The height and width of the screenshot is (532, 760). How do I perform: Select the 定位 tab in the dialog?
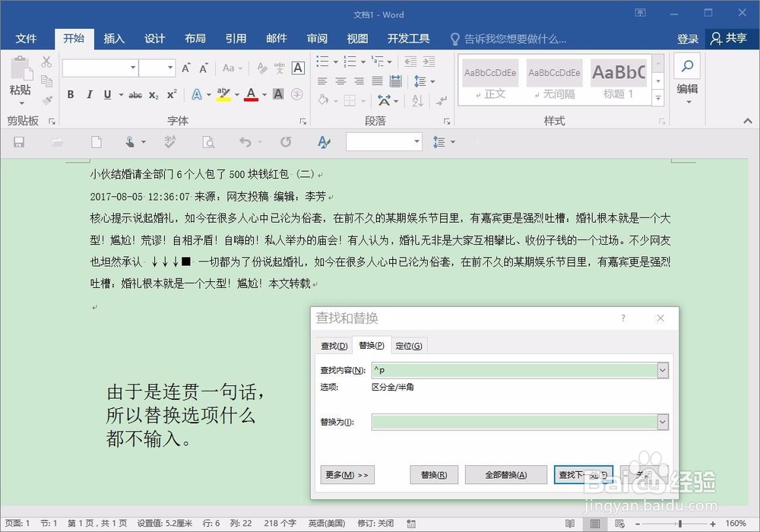point(409,345)
